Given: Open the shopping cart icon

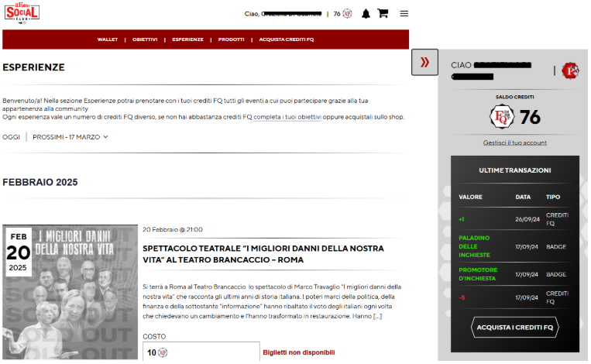Looking at the screenshot, I should (x=383, y=14).
